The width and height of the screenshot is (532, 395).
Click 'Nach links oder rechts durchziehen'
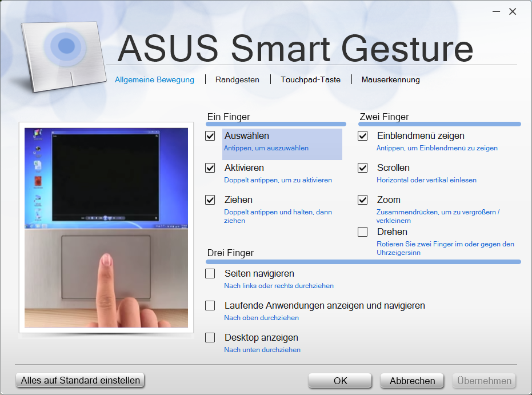(x=279, y=286)
